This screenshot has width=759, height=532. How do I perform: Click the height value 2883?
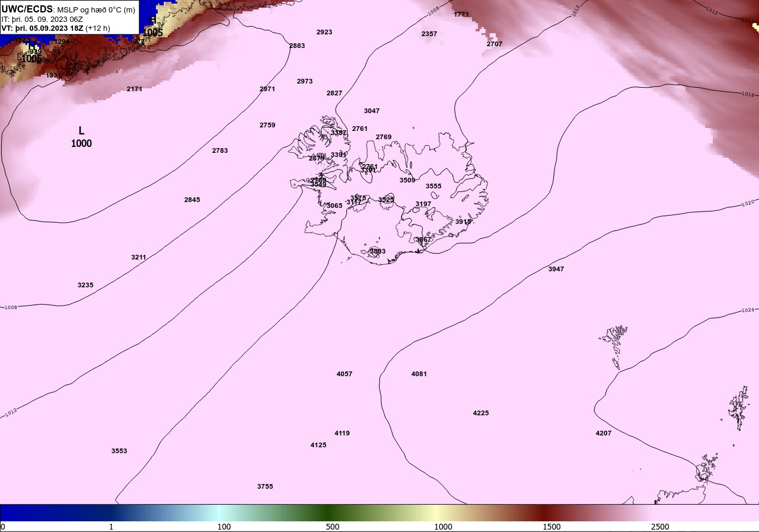pos(297,46)
